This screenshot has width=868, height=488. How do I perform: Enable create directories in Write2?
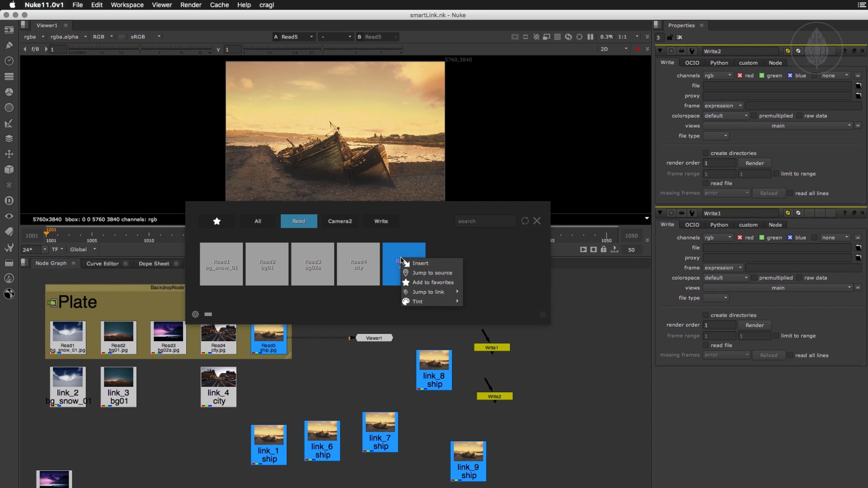pos(705,153)
